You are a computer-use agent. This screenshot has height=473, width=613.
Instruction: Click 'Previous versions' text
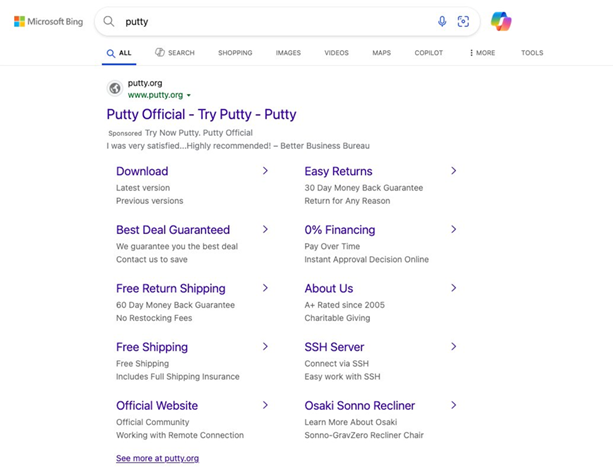[149, 201]
